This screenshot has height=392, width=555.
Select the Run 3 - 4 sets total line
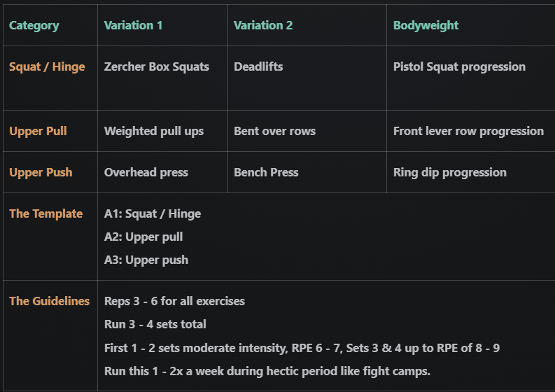click(x=155, y=324)
